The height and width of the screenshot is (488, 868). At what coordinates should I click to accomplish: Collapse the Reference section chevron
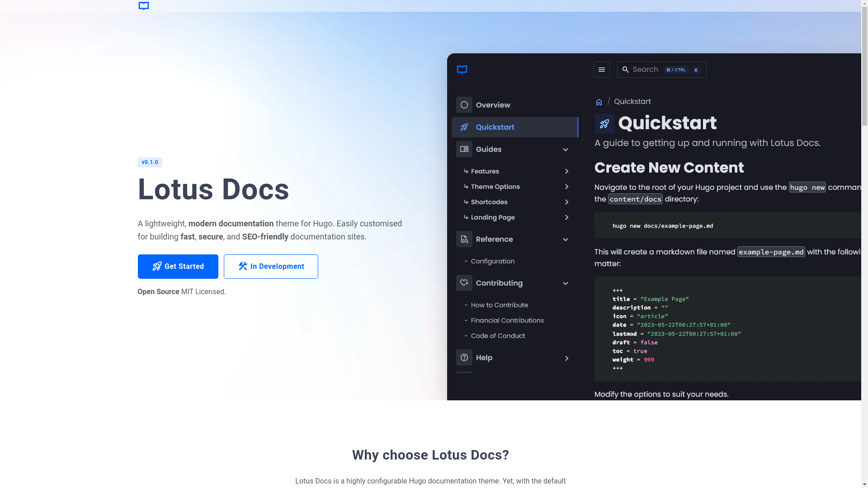tap(566, 239)
